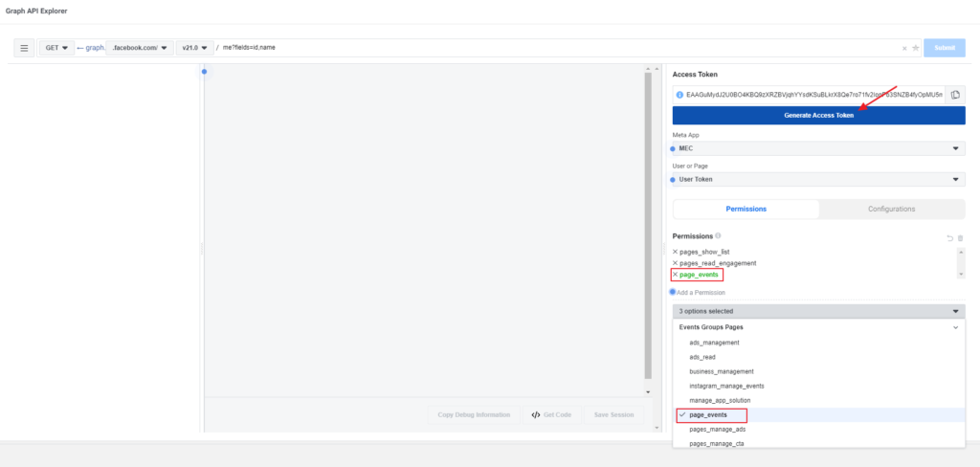This screenshot has width=980, height=467.
Task: Click the Generate Access Token button
Action: click(819, 115)
